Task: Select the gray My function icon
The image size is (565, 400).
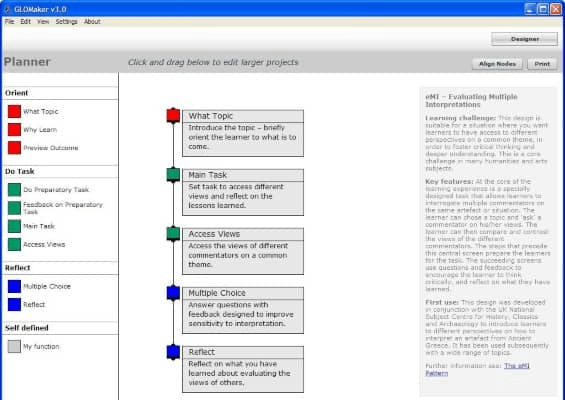Action: 14,346
